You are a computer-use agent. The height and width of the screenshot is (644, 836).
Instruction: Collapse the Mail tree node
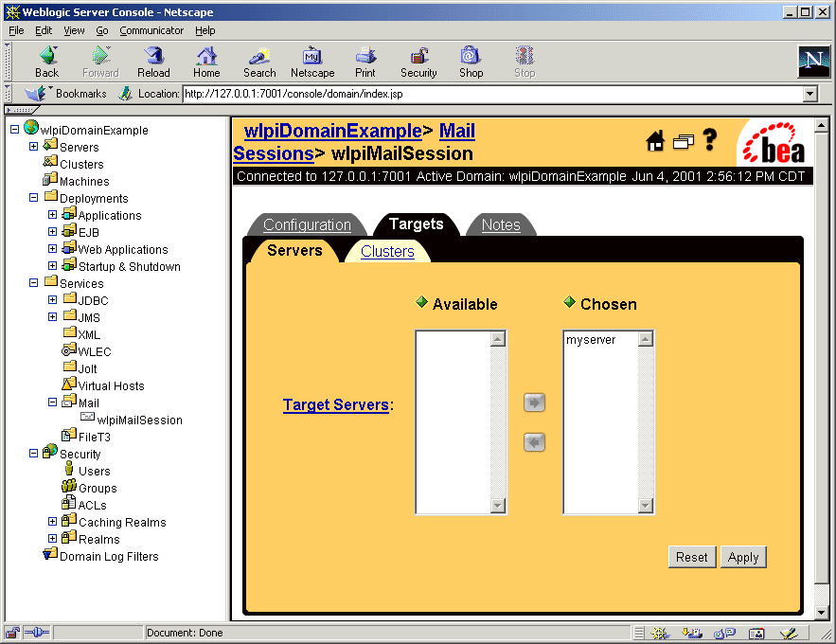52,402
